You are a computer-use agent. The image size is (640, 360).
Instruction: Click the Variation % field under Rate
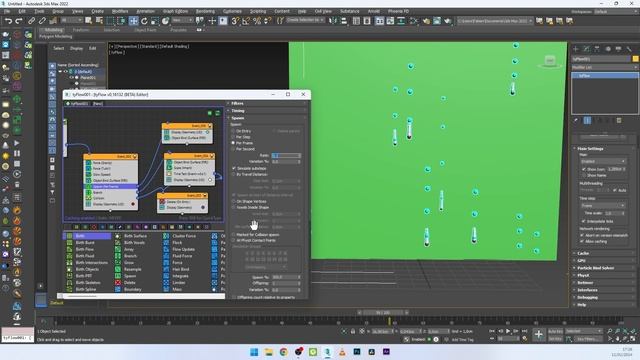click(x=286, y=162)
